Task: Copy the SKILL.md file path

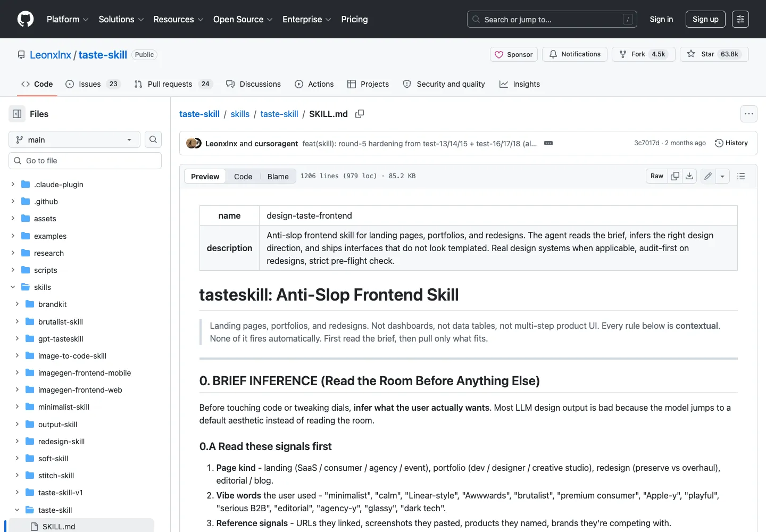Action: 360,114
